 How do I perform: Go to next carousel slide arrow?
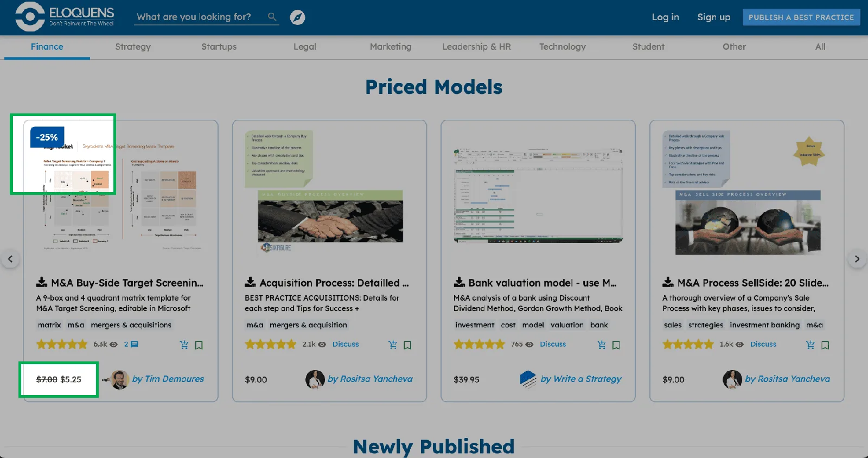(x=857, y=259)
